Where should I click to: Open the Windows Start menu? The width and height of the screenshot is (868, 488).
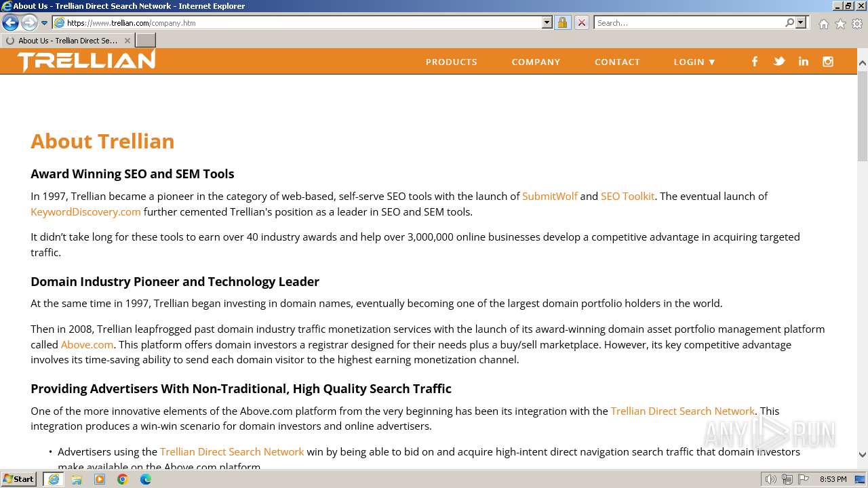[x=19, y=479]
